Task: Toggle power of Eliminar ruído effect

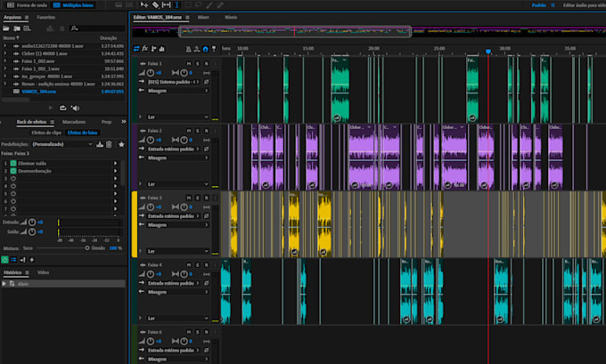Action: pyautogui.click(x=13, y=163)
